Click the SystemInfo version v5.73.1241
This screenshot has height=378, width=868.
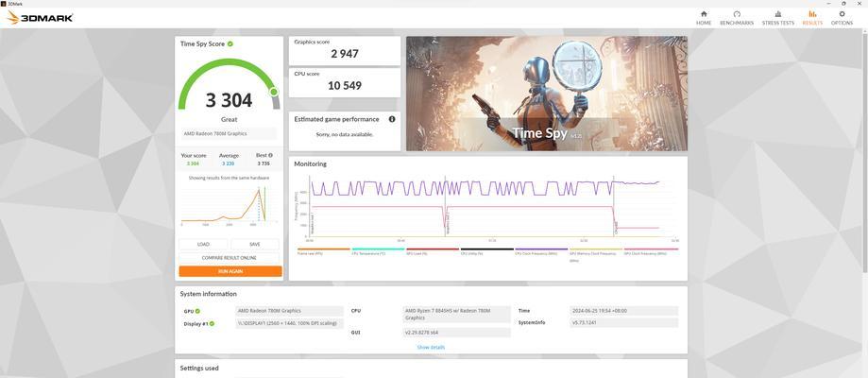pyautogui.click(x=624, y=322)
